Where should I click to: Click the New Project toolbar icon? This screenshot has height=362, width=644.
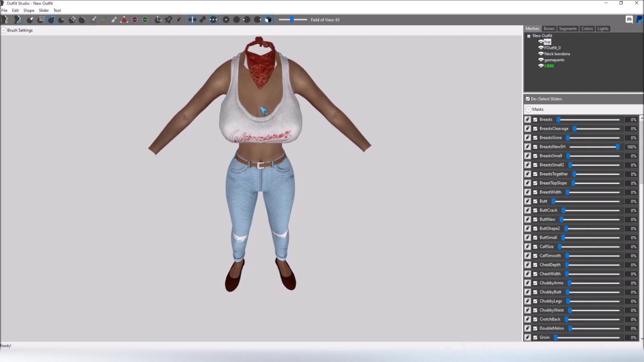[x=6, y=20]
